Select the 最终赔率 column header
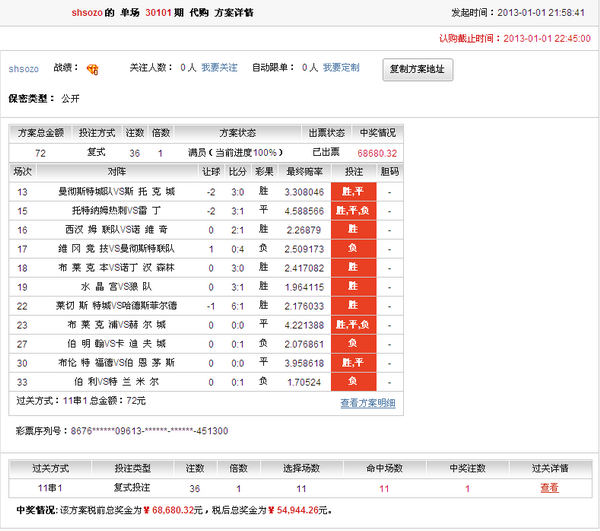 [x=303, y=171]
